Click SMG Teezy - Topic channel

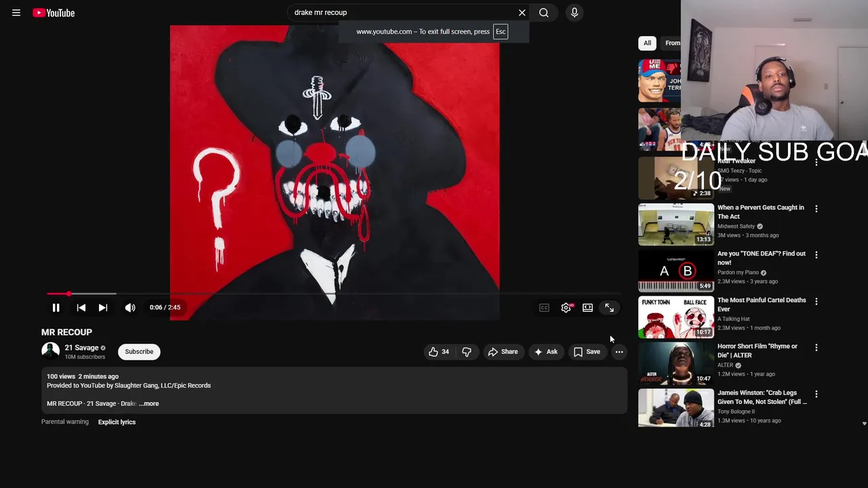(x=740, y=171)
